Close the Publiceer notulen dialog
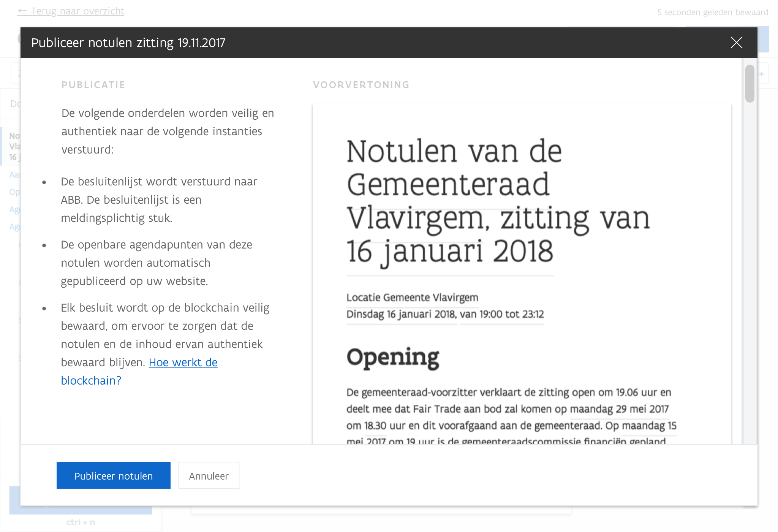 coord(736,43)
